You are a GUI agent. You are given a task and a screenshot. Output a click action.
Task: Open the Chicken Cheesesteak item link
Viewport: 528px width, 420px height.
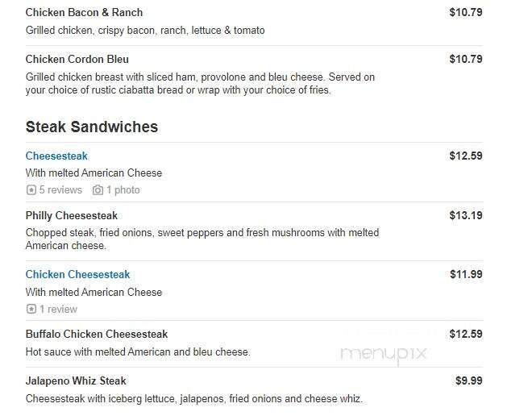[77, 275]
